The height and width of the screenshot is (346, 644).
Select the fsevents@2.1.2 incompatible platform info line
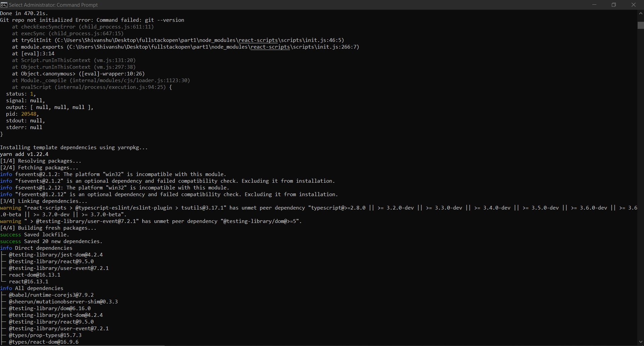pos(113,174)
